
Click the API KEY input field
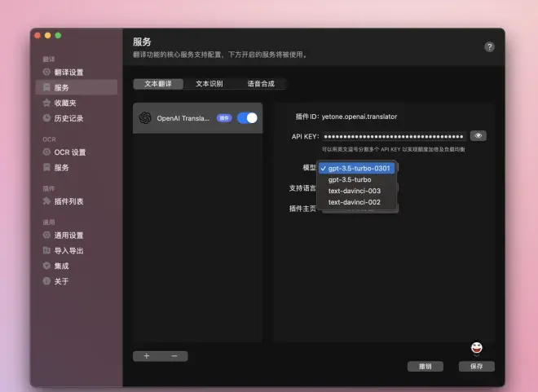click(394, 136)
